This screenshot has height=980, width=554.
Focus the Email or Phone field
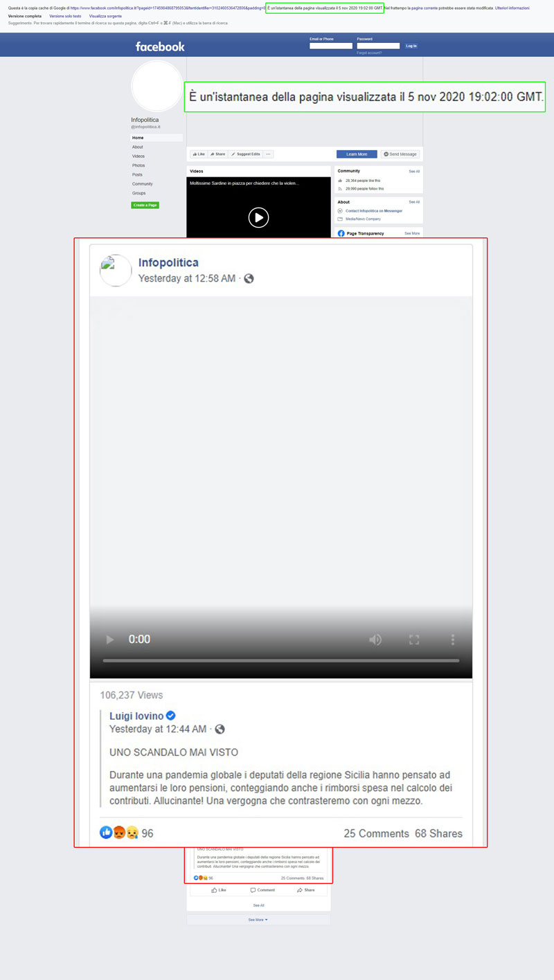pos(331,46)
